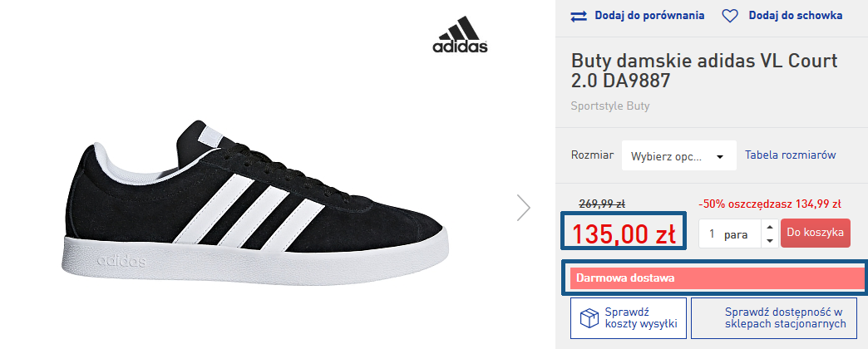Viewport: 868px width, 349px height.
Task: Click the package box shipping icon
Action: tap(589, 318)
